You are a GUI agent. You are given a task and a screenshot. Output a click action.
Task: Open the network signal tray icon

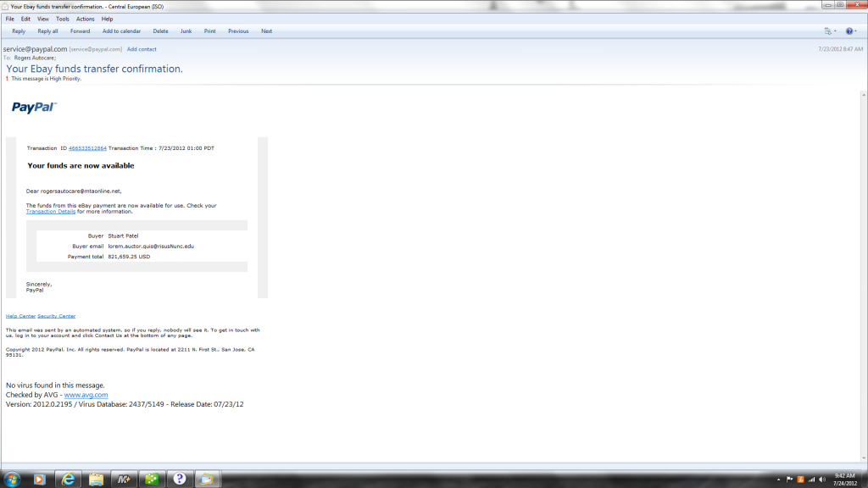click(811, 480)
